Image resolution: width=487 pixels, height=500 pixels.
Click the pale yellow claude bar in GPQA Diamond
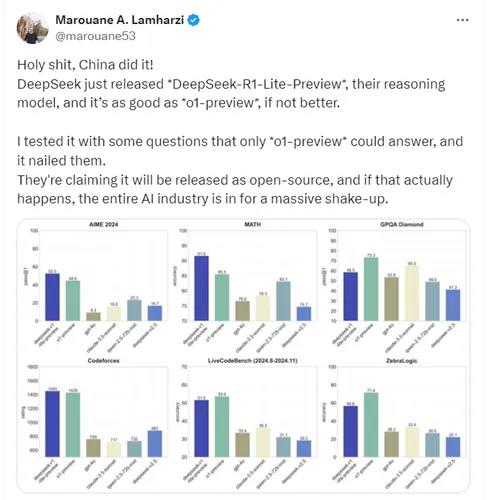tap(412, 293)
